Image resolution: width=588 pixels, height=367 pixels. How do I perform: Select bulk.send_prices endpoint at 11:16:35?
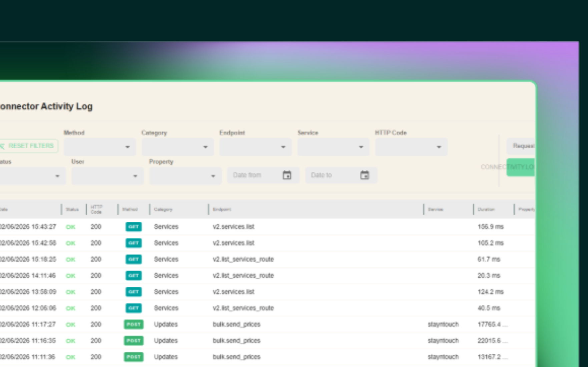tap(236, 341)
